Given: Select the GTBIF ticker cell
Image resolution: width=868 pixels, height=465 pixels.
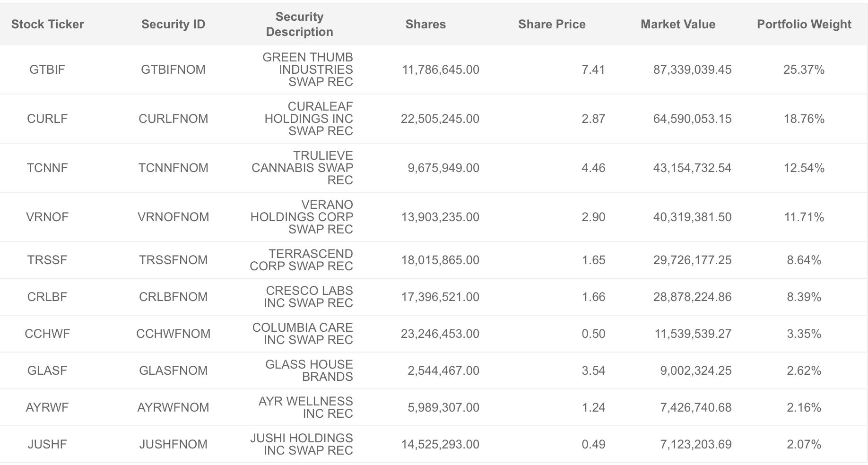Looking at the screenshot, I should pos(47,70).
